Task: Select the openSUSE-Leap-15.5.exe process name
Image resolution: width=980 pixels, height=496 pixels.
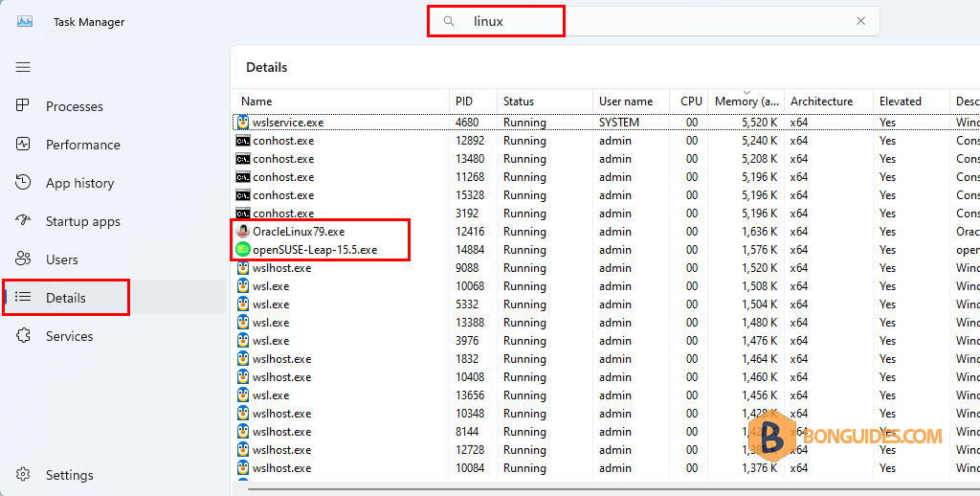Action: click(x=315, y=250)
